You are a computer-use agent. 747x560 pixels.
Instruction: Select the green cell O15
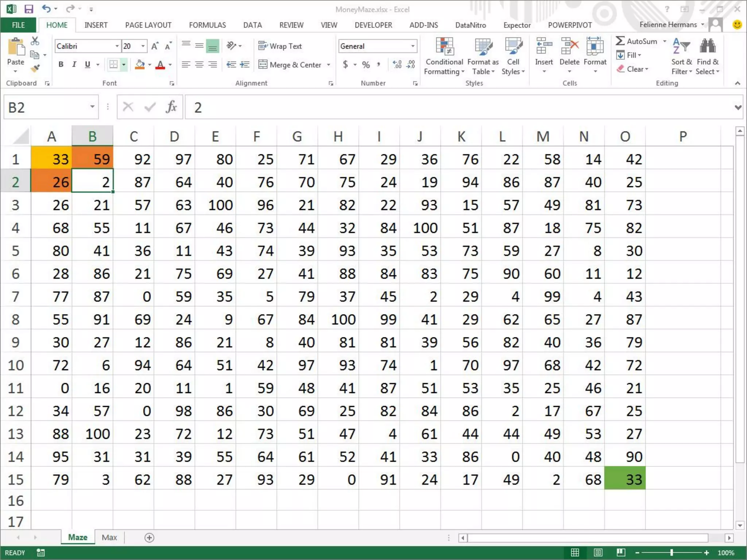(x=624, y=479)
